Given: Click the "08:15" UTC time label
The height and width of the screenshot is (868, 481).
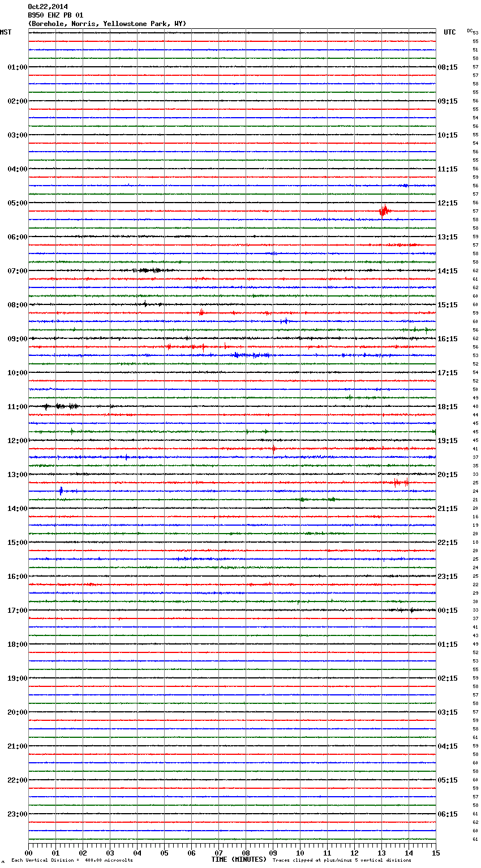Looking at the screenshot, I should point(448,67).
